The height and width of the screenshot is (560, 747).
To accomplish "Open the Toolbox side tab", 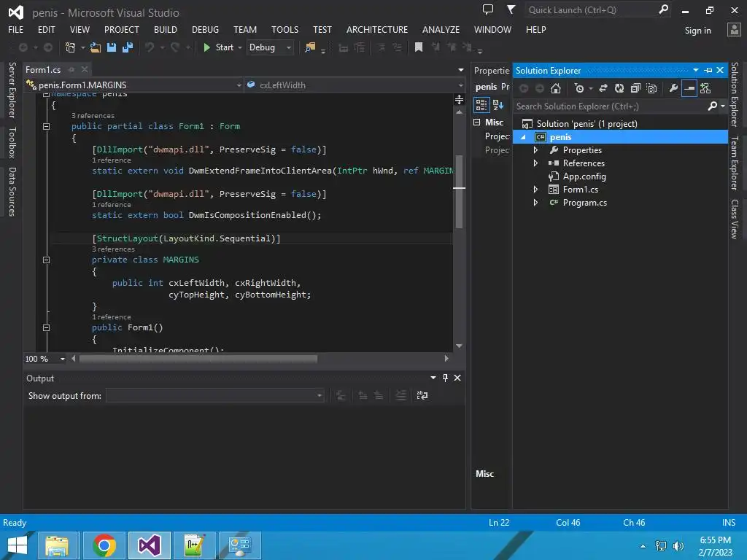I will [x=12, y=142].
